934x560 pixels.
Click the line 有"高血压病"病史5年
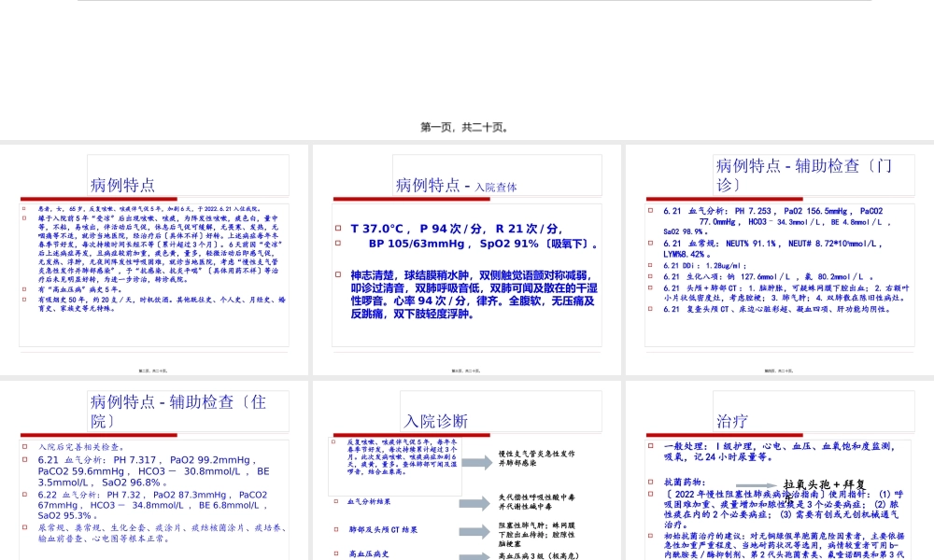click(x=79, y=289)
